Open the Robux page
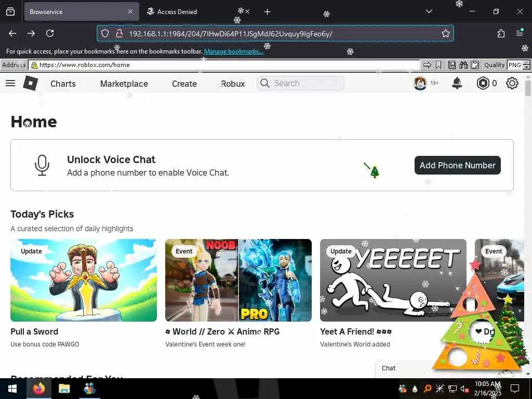Viewport: 532px width, 399px height. 233,84
